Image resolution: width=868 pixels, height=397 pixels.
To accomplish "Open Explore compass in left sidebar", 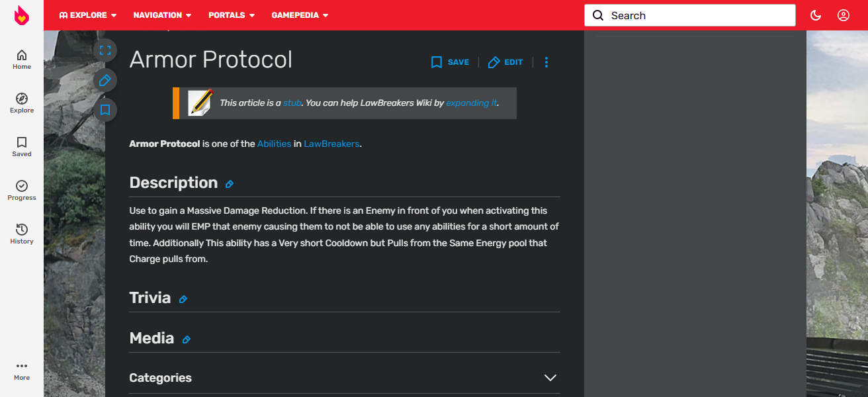I will (x=22, y=103).
